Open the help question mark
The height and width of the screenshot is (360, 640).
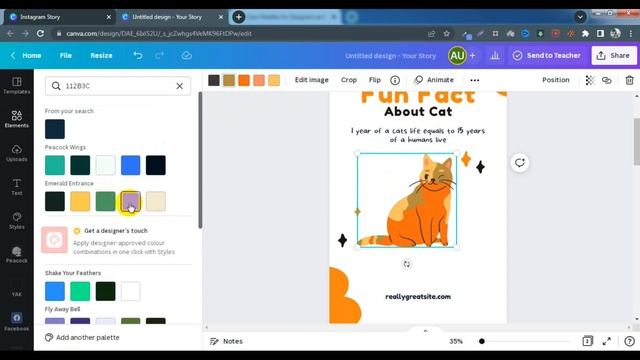point(629,341)
